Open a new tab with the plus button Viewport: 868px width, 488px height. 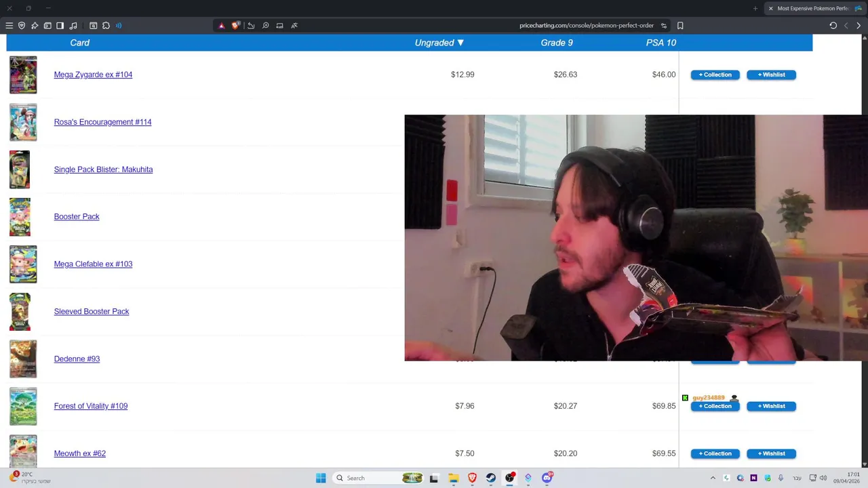tap(755, 8)
